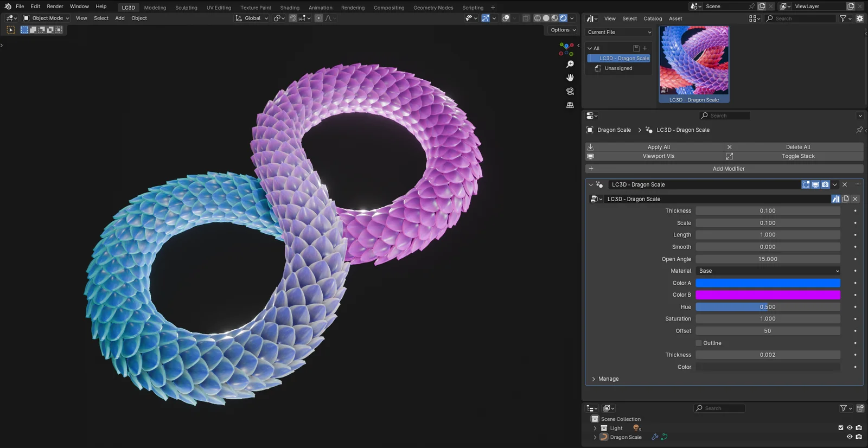
Task: Open the Material dropdown set to Base
Action: 768,271
